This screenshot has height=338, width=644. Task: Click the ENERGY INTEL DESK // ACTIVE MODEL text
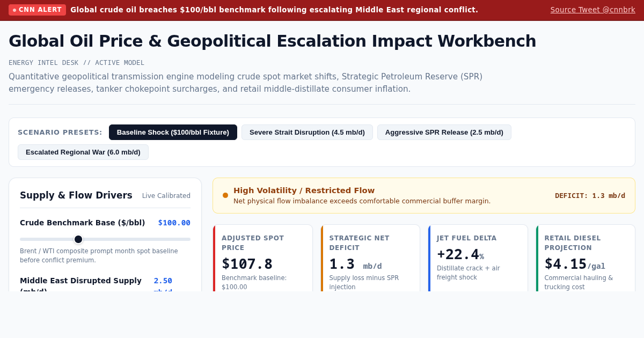click(x=76, y=63)
